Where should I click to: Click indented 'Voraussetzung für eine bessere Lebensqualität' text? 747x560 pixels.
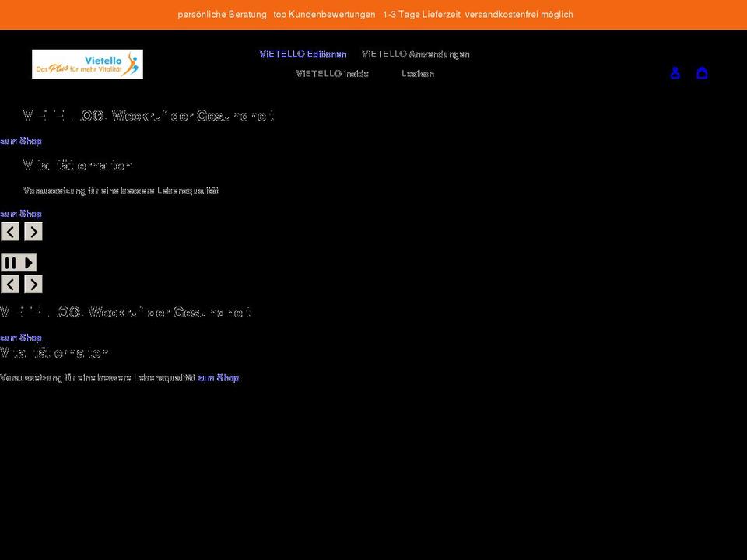pyautogui.click(x=121, y=191)
